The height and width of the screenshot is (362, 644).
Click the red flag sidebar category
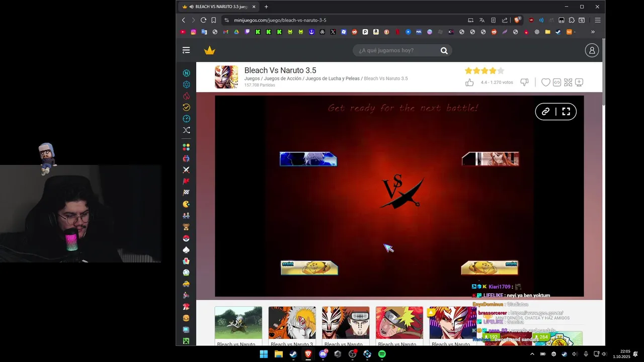pos(186,181)
